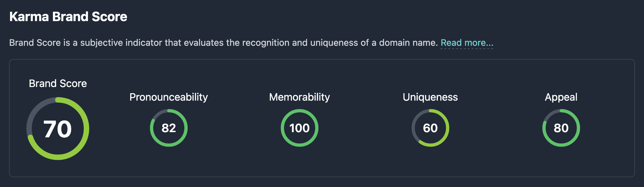Click the number 70 score value

click(x=57, y=129)
